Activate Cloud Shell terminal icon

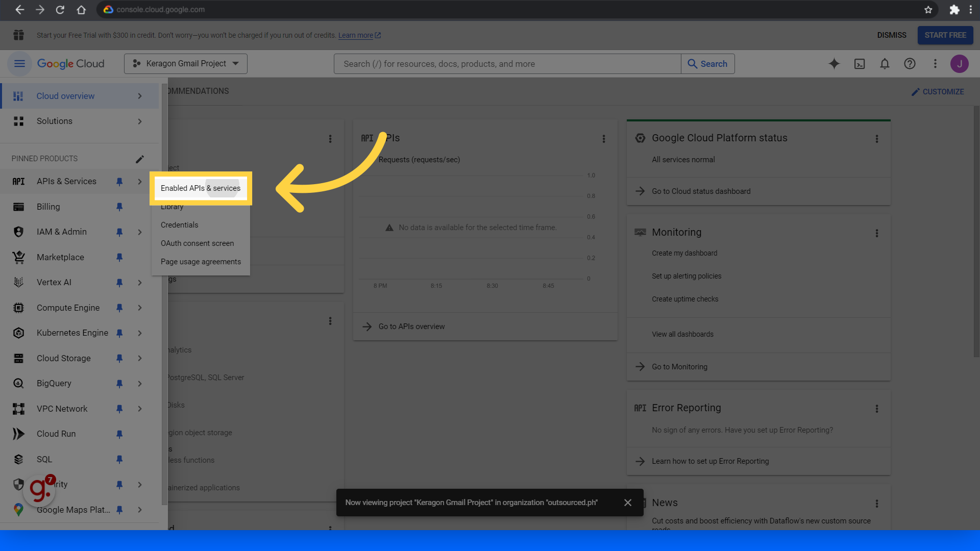(x=860, y=64)
